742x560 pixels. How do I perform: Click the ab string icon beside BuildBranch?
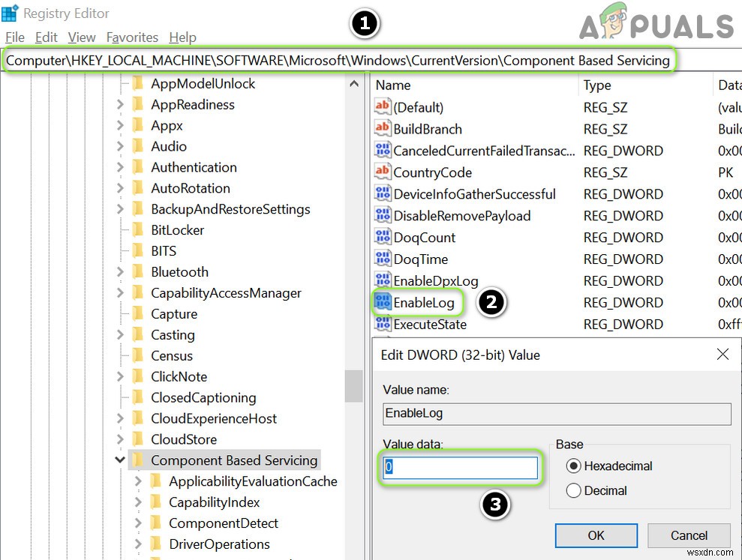click(383, 129)
